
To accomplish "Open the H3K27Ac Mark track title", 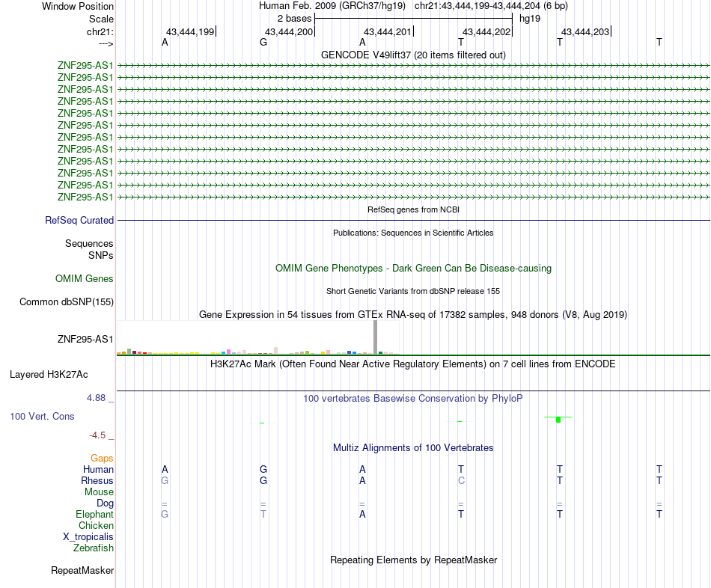I will (x=413, y=364).
